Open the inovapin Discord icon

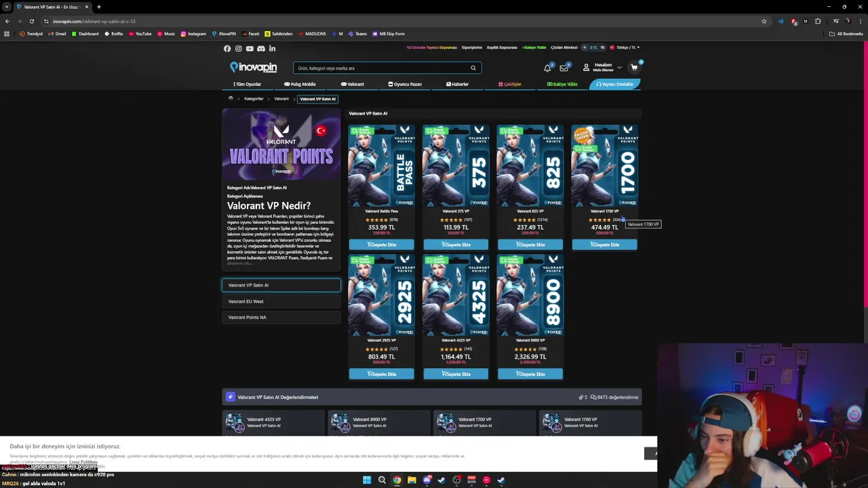point(261,49)
